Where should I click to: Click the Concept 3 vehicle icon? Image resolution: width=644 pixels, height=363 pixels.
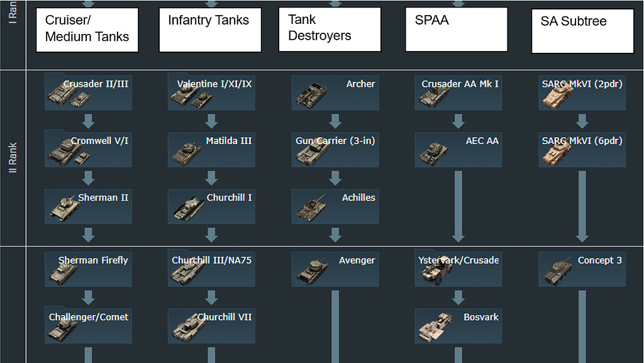(557, 271)
